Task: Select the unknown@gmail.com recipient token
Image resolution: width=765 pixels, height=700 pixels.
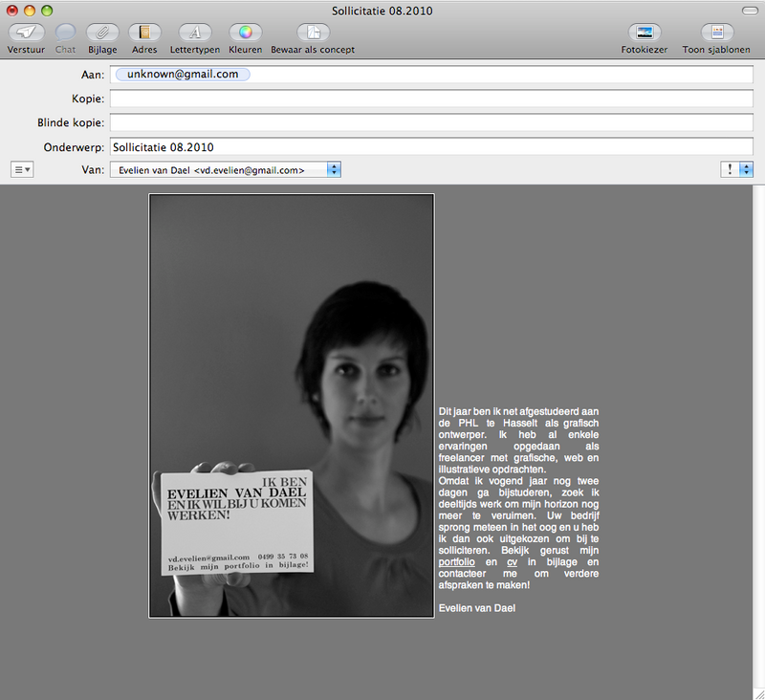Action: pyautogui.click(x=183, y=75)
